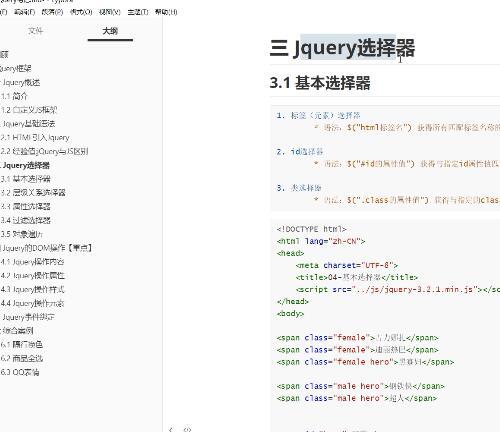
Task: Toggle source code mode icon
Action: point(187,429)
